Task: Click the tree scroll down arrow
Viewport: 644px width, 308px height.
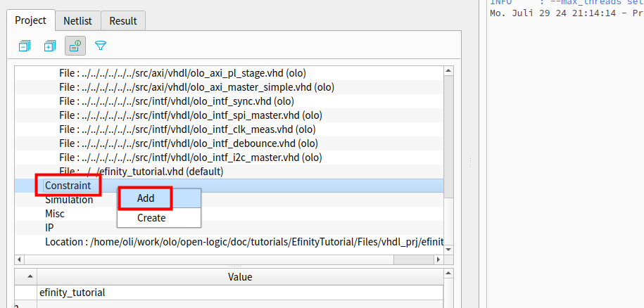Action: pos(448,250)
